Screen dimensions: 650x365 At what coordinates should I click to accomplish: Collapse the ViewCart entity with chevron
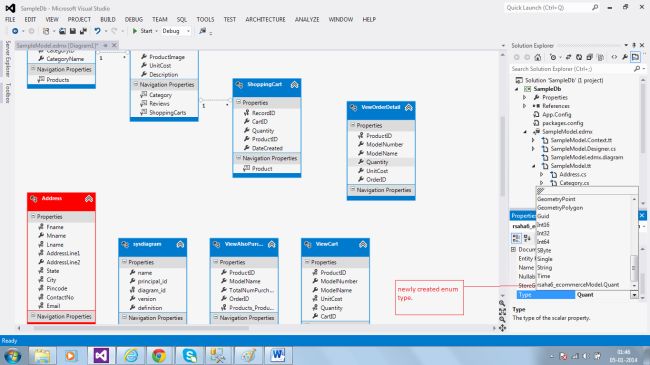click(363, 244)
